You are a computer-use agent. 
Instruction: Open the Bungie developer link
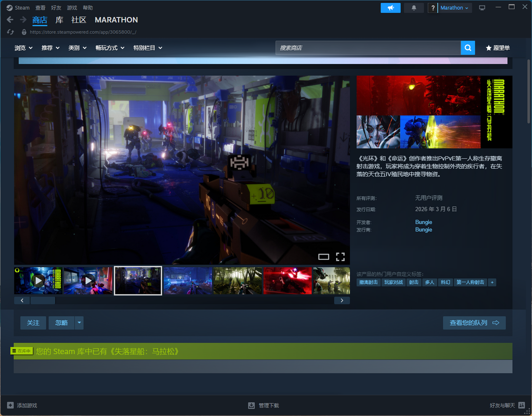[x=423, y=222]
